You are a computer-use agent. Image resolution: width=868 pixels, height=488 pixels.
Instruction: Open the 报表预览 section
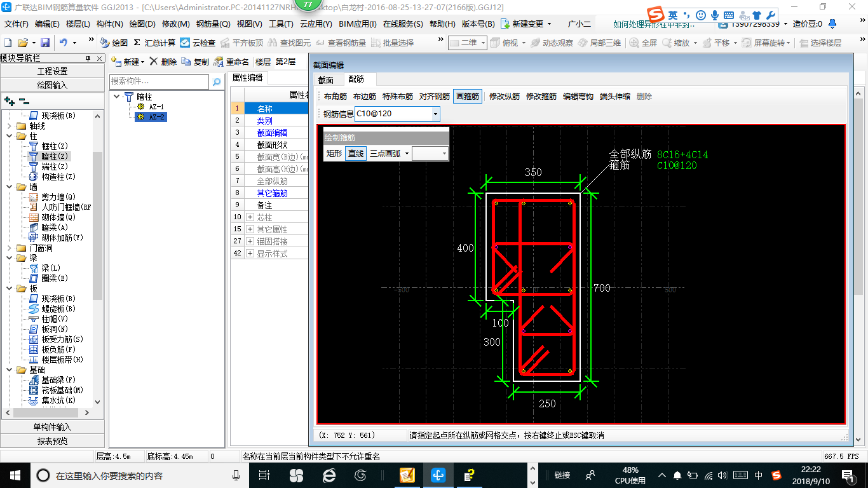point(52,440)
